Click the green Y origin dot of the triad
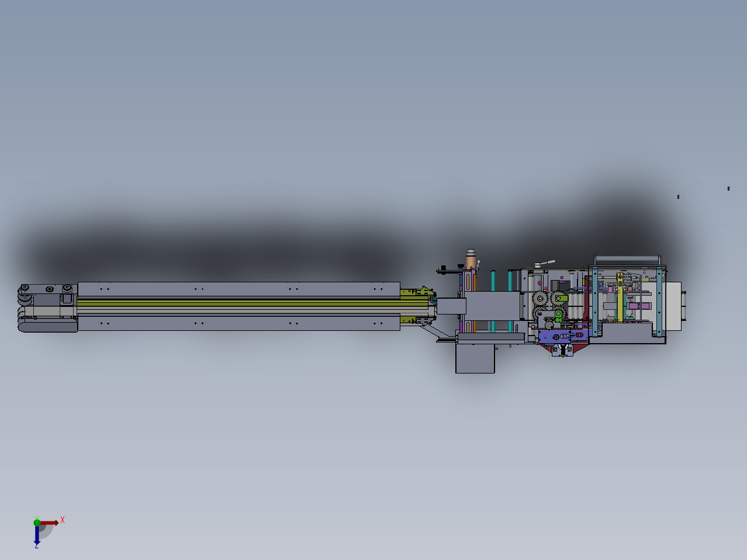747x560 pixels. pos(37,522)
